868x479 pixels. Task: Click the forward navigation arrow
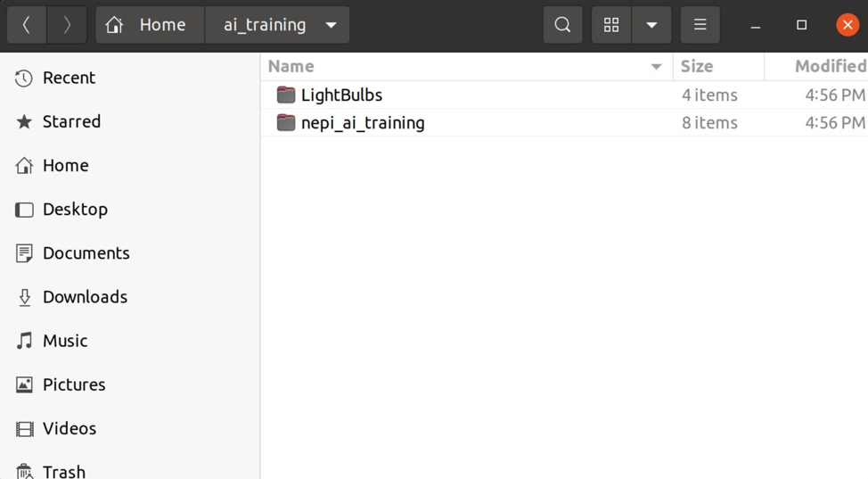click(67, 25)
